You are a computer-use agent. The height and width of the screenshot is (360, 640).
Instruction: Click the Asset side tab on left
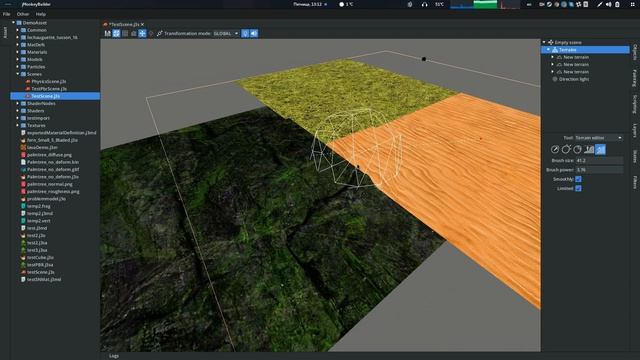tap(5, 32)
